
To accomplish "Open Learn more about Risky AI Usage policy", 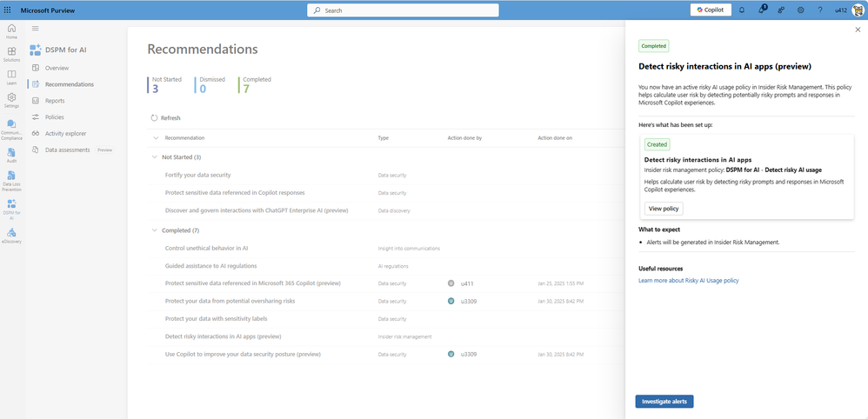I will click(689, 281).
